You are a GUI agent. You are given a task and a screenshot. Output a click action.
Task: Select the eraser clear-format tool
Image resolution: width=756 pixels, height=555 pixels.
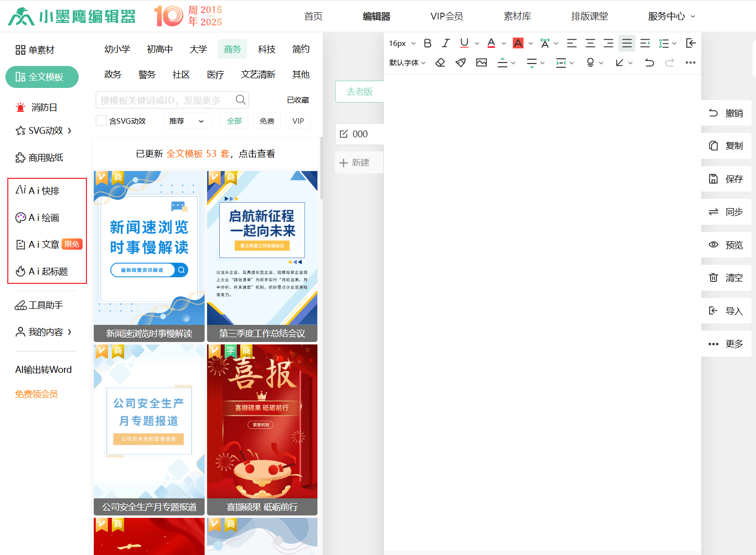tap(440, 63)
